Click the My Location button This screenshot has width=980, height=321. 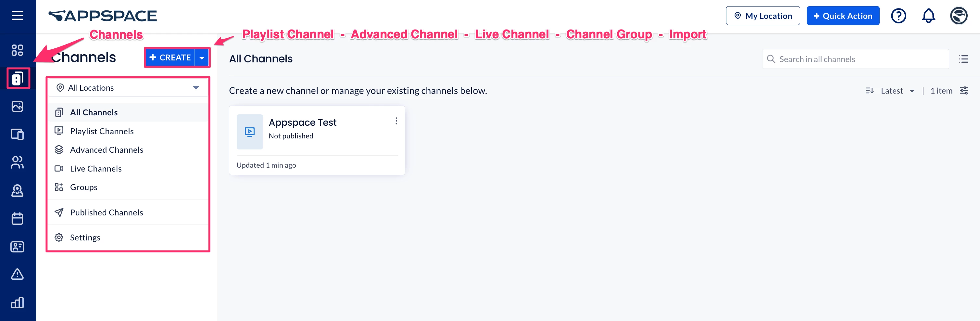click(762, 16)
